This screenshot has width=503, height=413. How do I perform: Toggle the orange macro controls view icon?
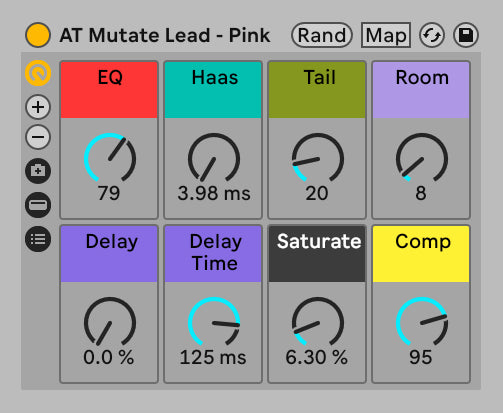point(38,73)
